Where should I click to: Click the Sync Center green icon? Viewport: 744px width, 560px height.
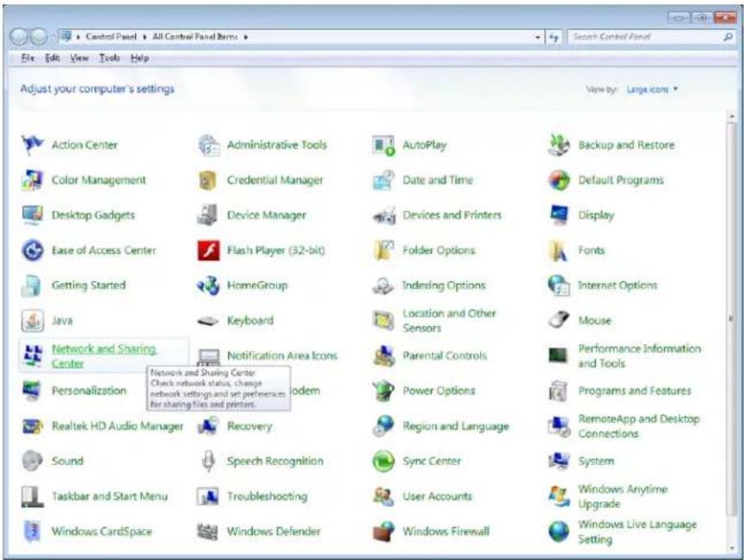[384, 461]
